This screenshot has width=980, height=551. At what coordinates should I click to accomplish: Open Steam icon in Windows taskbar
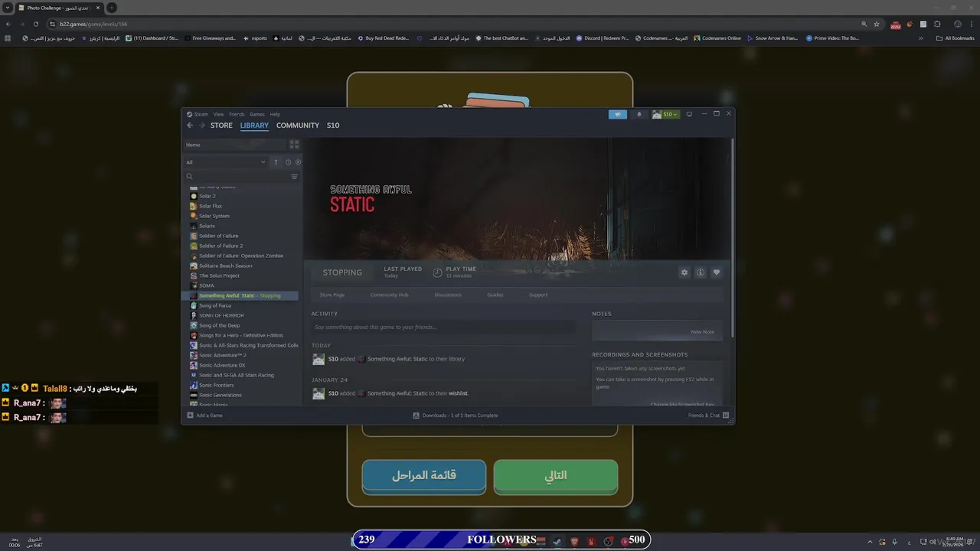[558, 541]
